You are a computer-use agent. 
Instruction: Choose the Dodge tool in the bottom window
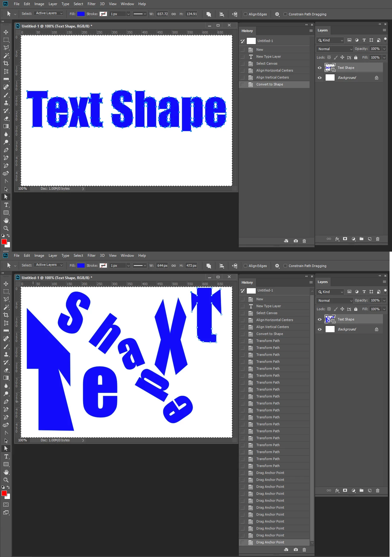coord(6,394)
